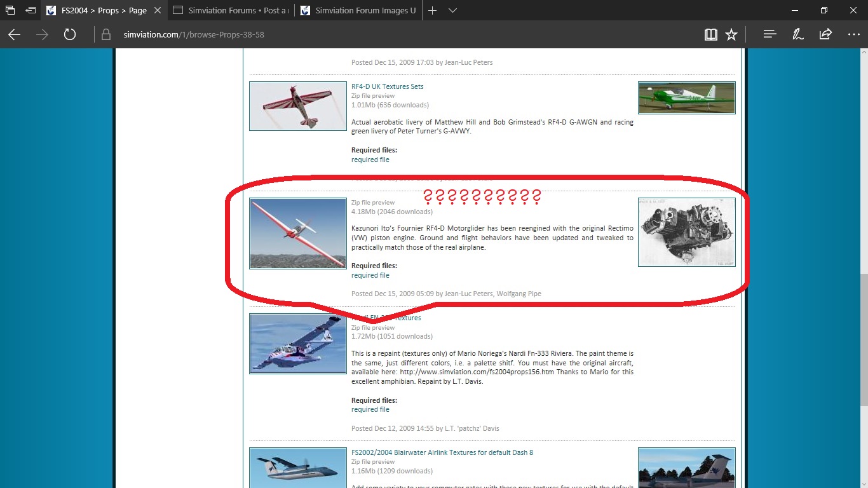The height and width of the screenshot is (488, 868).
Task: Open the Dash 8 left-side thumbnail
Action: (298, 468)
